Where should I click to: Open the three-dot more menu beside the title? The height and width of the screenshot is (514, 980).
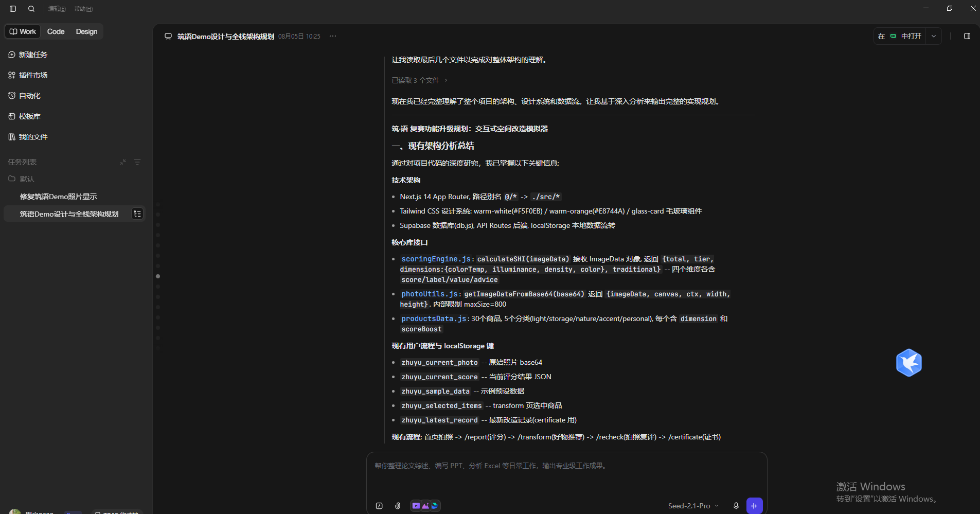333,36
